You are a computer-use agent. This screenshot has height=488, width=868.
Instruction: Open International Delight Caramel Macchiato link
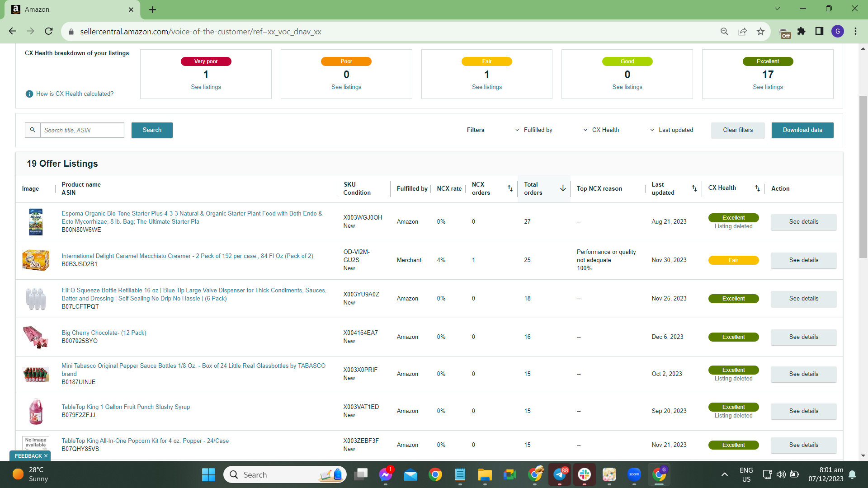[x=187, y=256]
